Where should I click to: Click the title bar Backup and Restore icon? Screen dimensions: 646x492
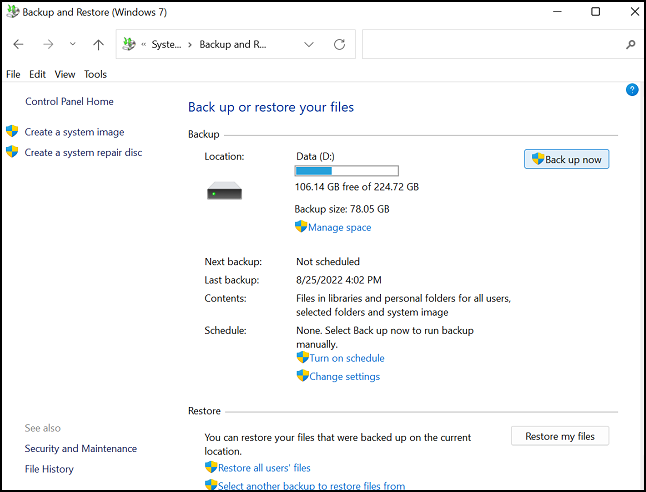(x=13, y=12)
